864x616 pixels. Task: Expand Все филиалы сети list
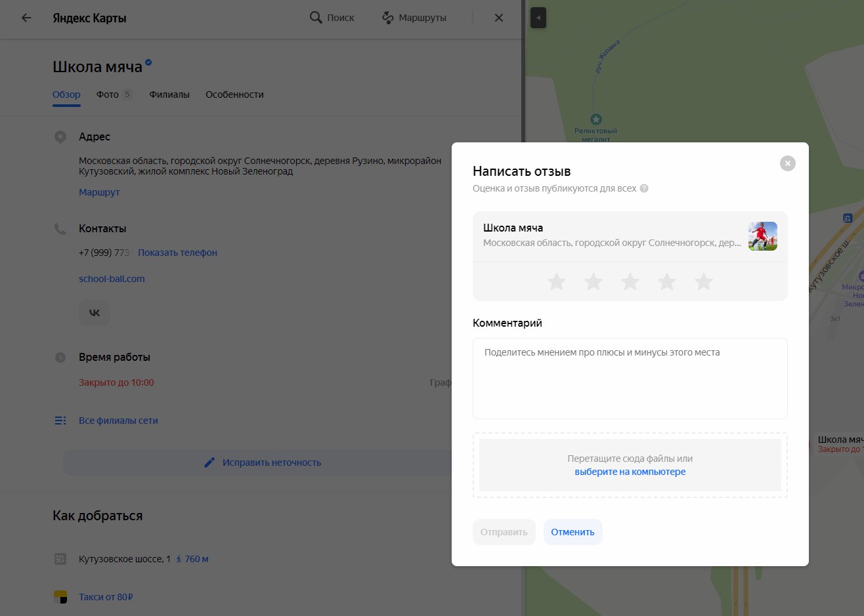pos(118,421)
